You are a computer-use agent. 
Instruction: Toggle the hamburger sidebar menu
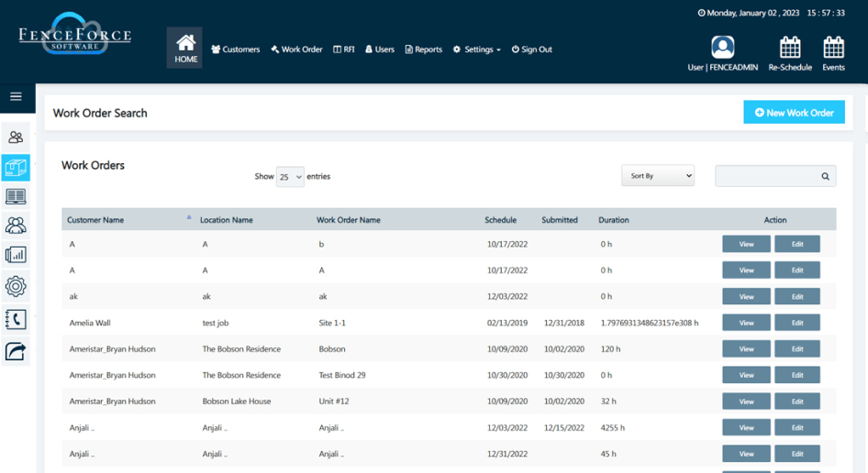pyautogui.click(x=16, y=97)
